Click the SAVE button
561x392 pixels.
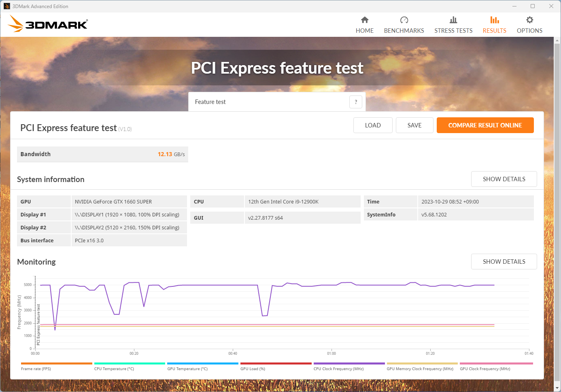(x=414, y=125)
